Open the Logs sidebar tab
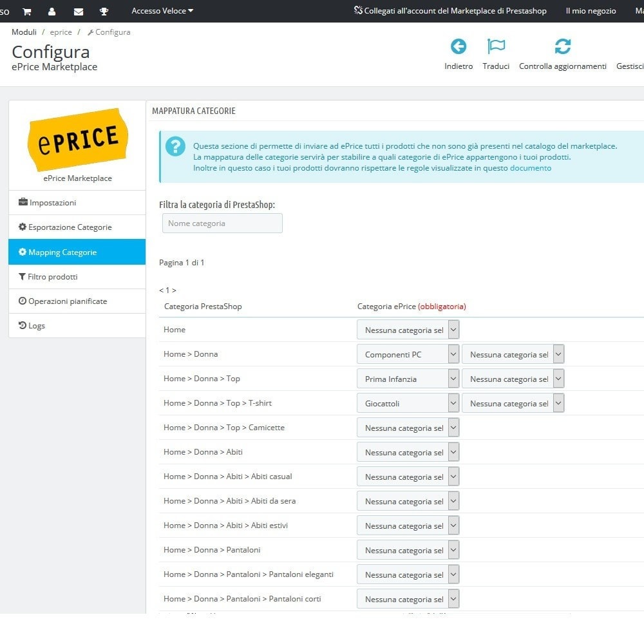644x644 pixels. [x=77, y=326]
